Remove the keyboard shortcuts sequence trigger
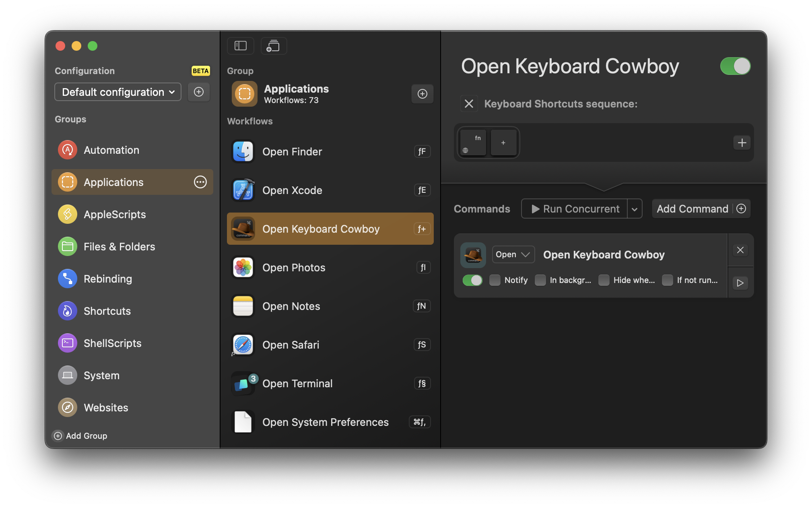Screen dimensions: 812x508 pos(469,104)
